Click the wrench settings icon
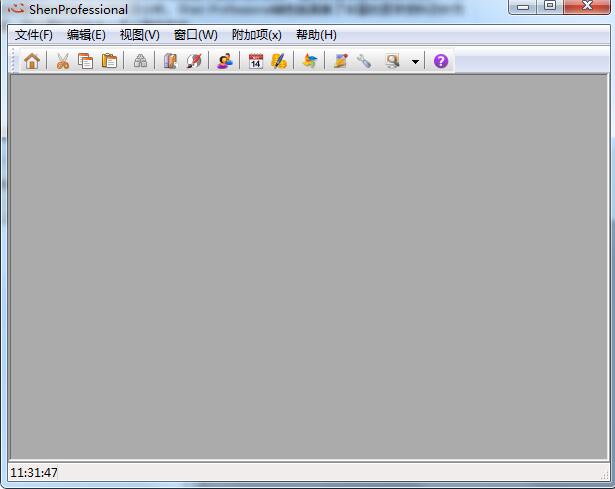 (364, 61)
